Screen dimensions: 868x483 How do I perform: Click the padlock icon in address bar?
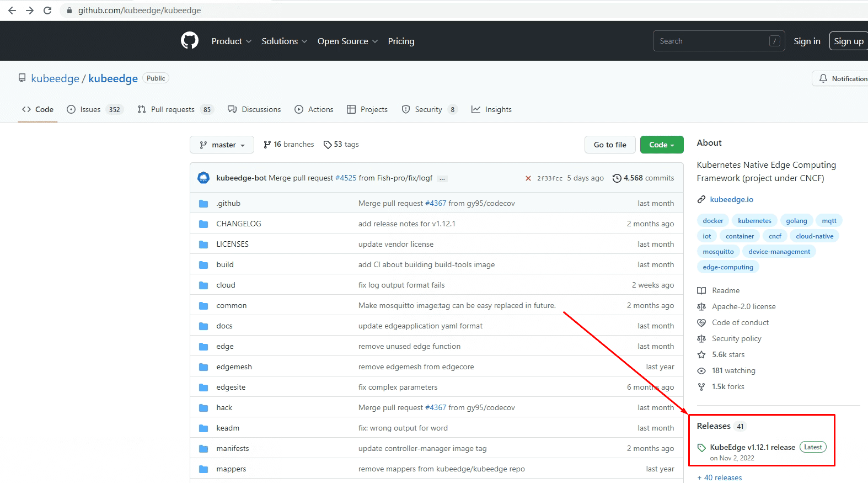(x=69, y=10)
